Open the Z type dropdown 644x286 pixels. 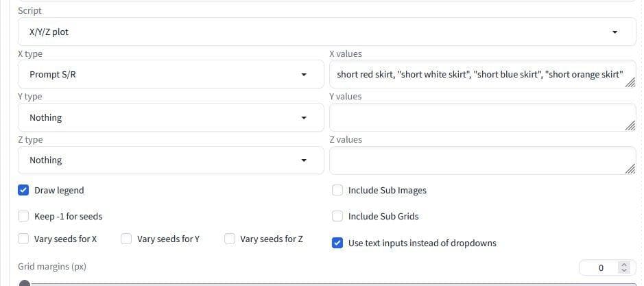point(170,160)
